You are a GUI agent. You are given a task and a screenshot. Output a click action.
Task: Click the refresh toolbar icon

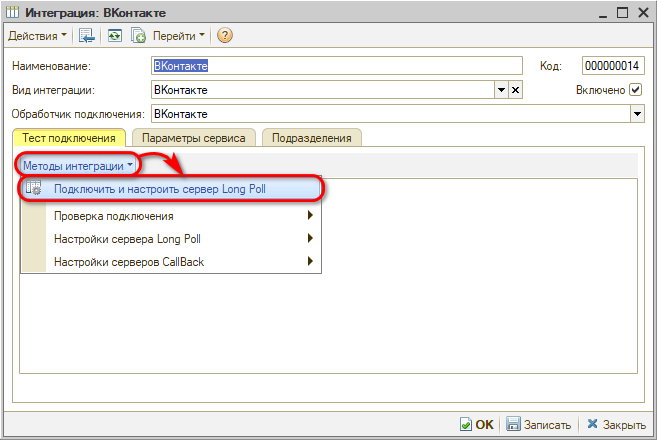(x=114, y=36)
